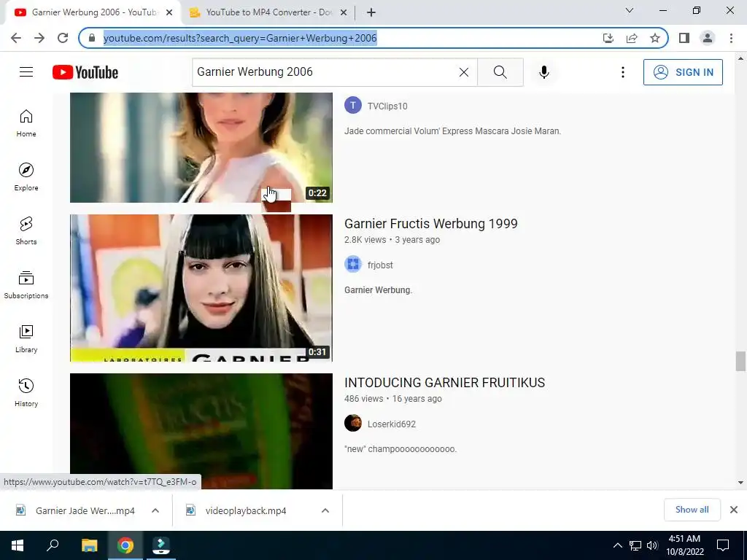Click the YouTube logo

tap(85, 72)
